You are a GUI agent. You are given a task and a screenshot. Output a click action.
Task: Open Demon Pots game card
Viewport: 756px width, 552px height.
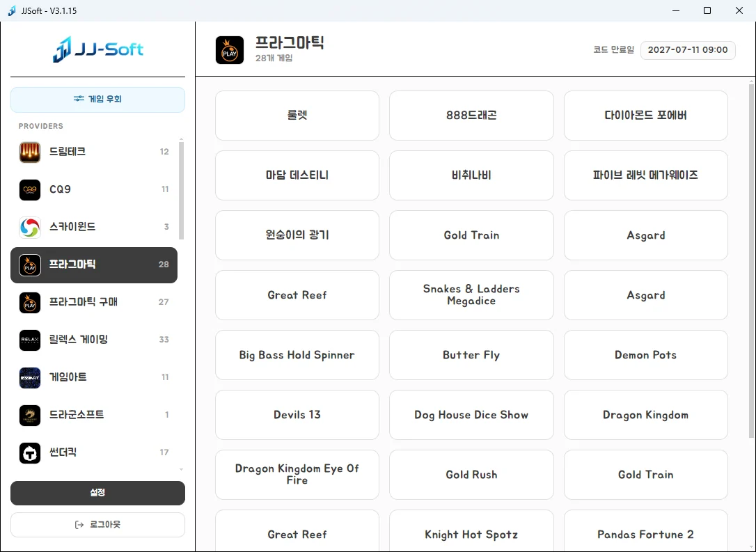(645, 355)
